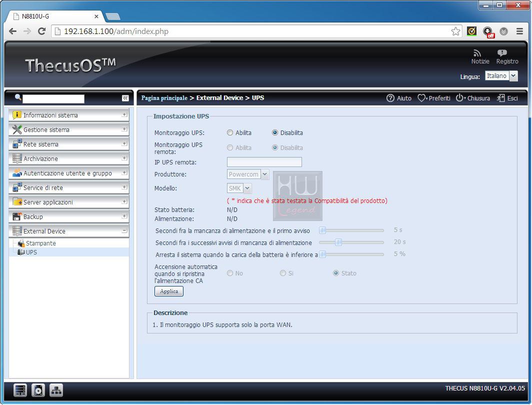Click the Archiviazione storage icon
This screenshot has width=532, height=405.
[x=16, y=158]
